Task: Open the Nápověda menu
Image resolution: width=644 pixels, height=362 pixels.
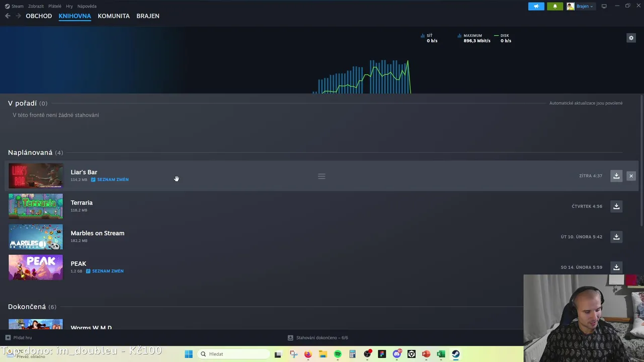Action: [x=87, y=6]
